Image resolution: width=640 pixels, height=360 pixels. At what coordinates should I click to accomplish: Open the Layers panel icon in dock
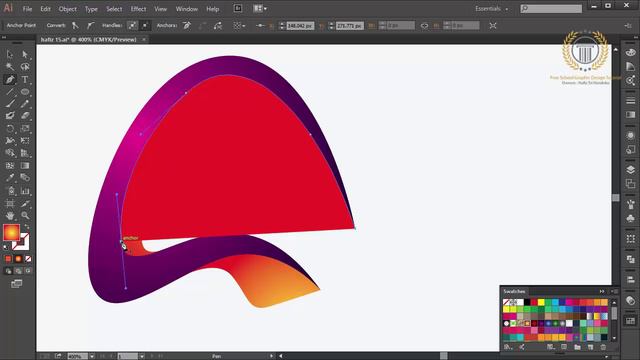click(x=630, y=169)
